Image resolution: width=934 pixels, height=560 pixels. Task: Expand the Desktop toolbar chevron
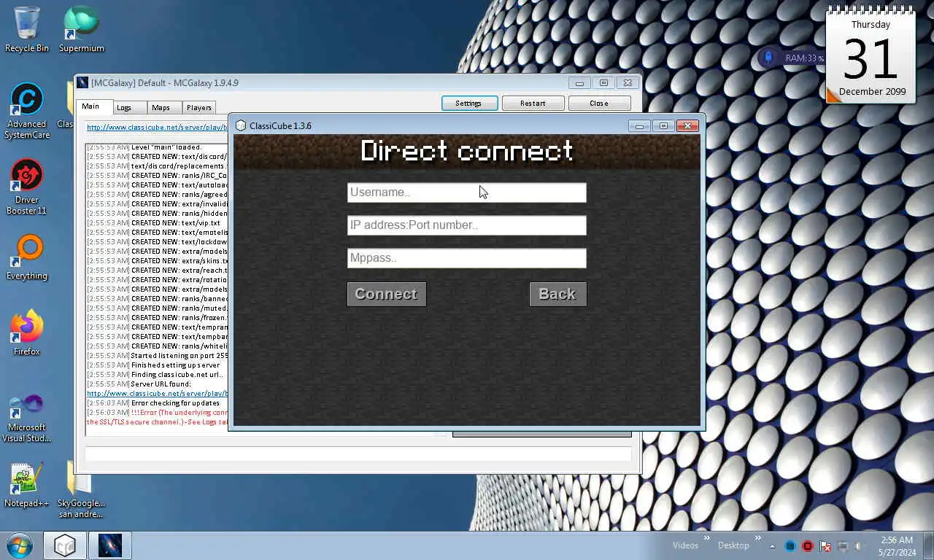pyautogui.click(x=757, y=539)
